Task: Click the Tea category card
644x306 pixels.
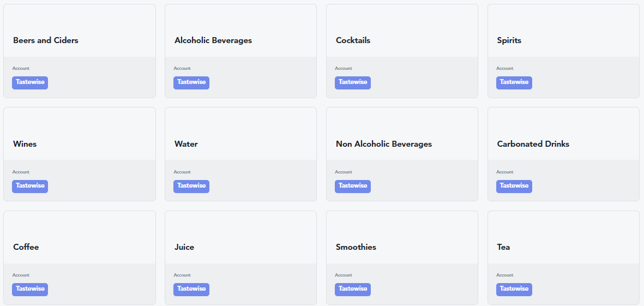Action: tap(504, 247)
